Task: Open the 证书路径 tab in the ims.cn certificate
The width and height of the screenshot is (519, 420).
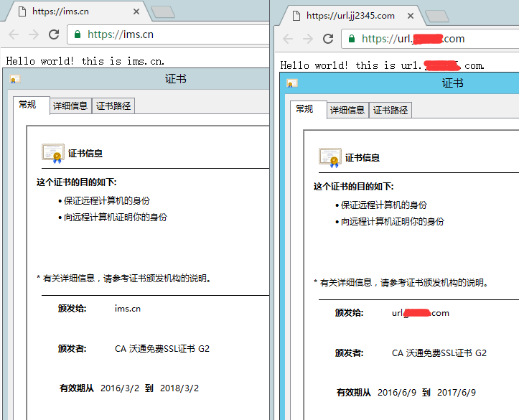Action: 113,106
